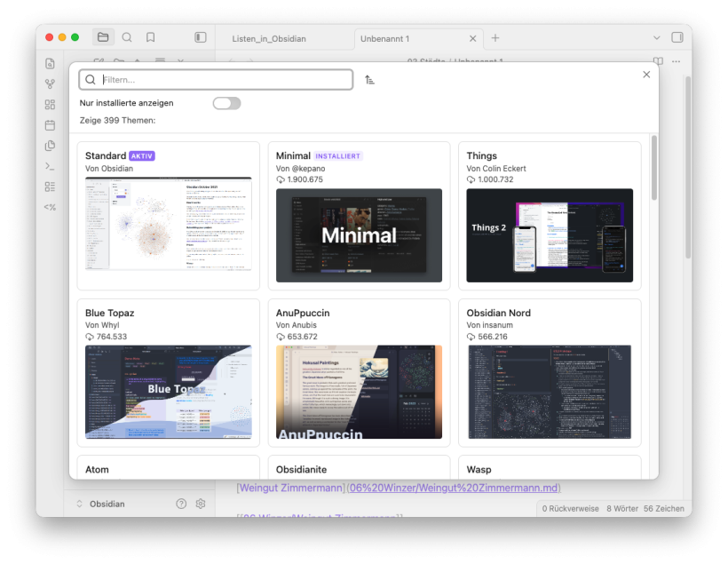The height and width of the screenshot is (564, 728).
Task: Open the AnuPpuccin theme preview image
Action: point(359,392)
